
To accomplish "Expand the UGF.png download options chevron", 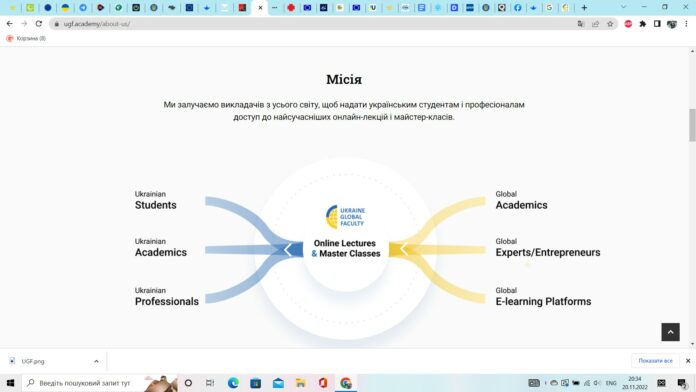I will point(96,361).
